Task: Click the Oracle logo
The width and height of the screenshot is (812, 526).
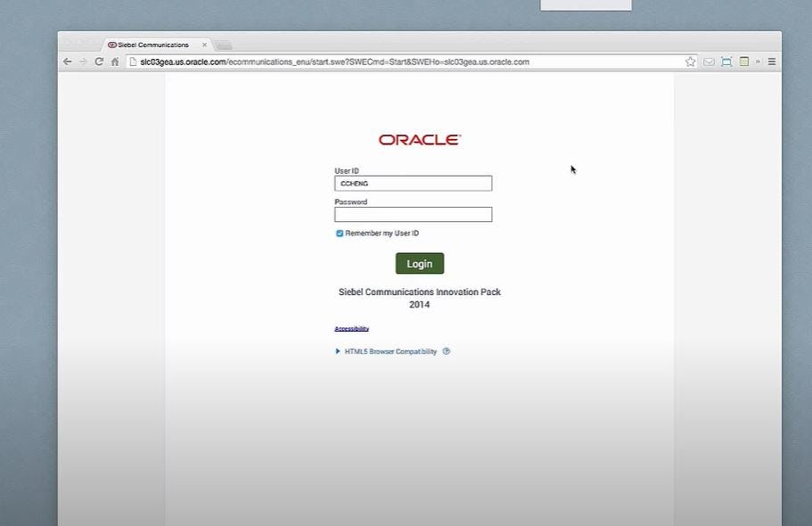Action: coord(420,140)
